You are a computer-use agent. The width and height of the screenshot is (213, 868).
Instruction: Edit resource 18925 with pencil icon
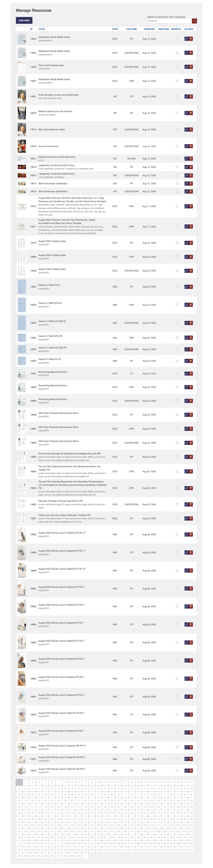tap(186, 39)
